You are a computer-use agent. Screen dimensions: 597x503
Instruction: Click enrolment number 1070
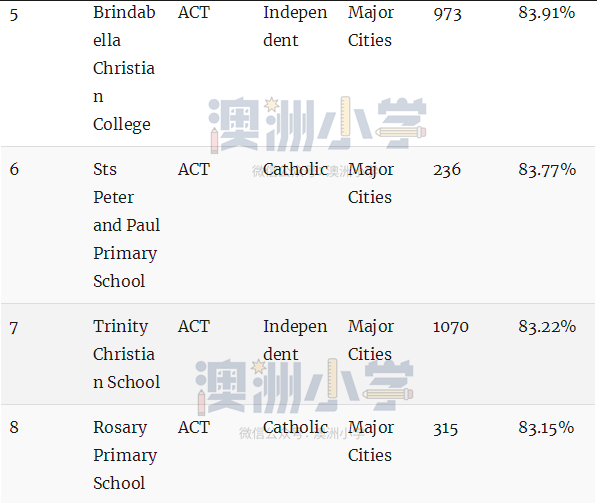451,327
